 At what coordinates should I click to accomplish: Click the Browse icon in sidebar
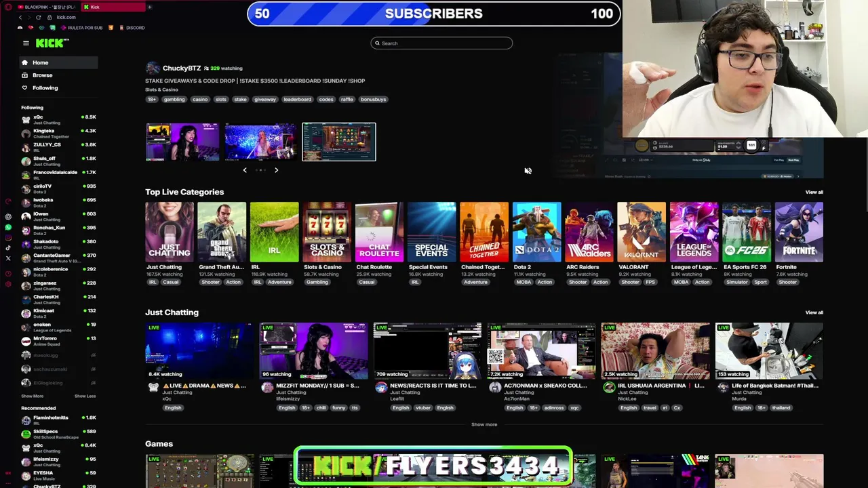pyautogui.click(x=25, y=75)
